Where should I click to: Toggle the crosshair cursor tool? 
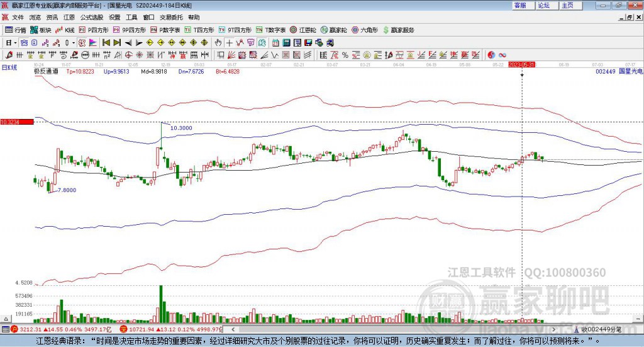[230, 43]
